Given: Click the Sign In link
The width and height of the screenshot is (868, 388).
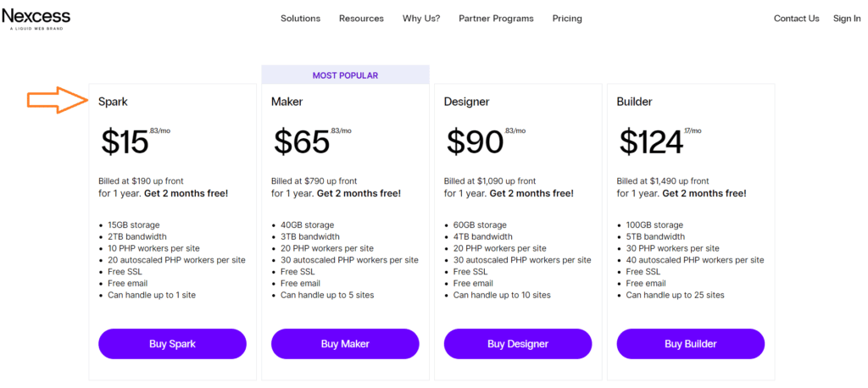Looking at the screenshot, I should coord(847,19).
